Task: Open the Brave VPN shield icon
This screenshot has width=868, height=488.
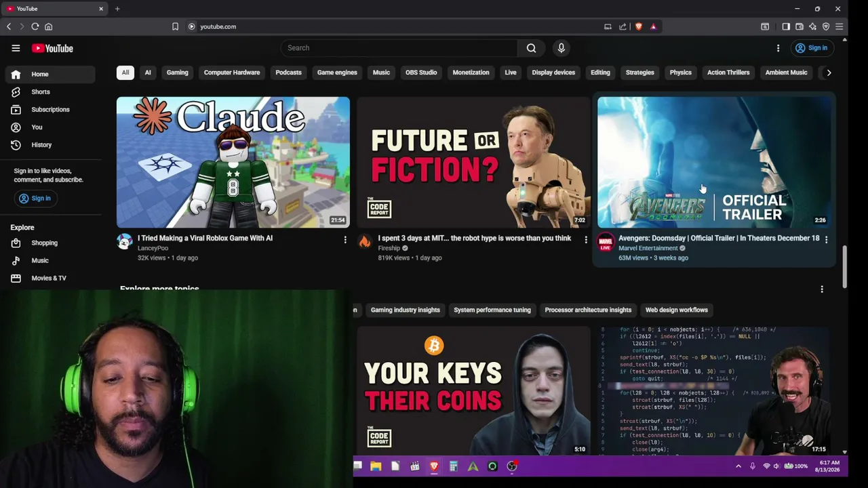Action: point(826,26)
